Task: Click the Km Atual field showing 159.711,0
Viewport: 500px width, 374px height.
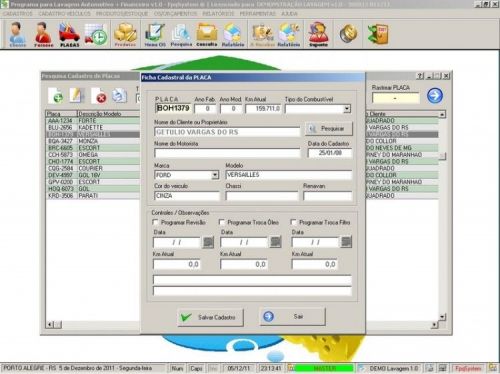Action: tap(263, 109)
